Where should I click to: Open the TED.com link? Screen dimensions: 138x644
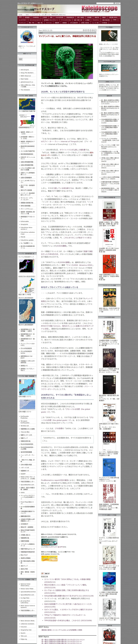(24, 636)
